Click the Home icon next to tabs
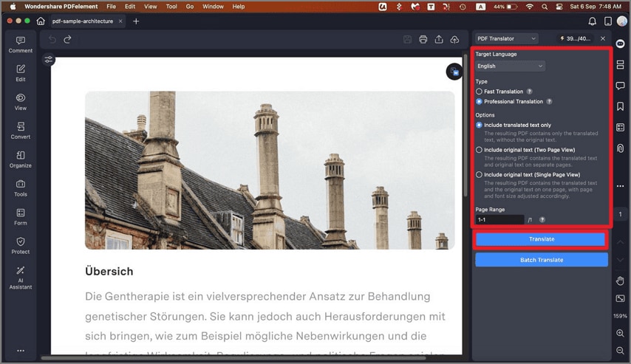The width and height of the screenshot is (631, 364). point(41,21)
